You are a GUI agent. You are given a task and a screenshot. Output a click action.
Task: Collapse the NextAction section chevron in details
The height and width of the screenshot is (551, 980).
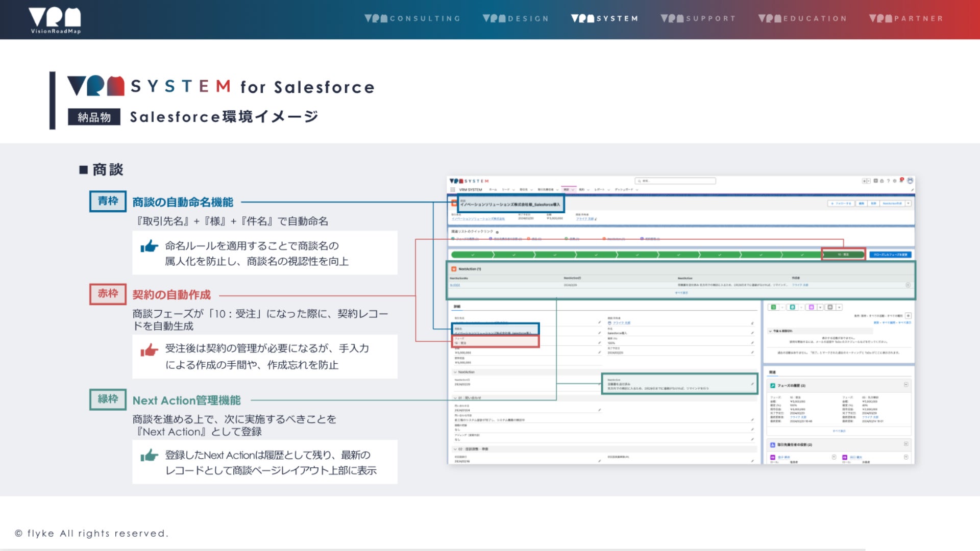(x=455, y=372)
